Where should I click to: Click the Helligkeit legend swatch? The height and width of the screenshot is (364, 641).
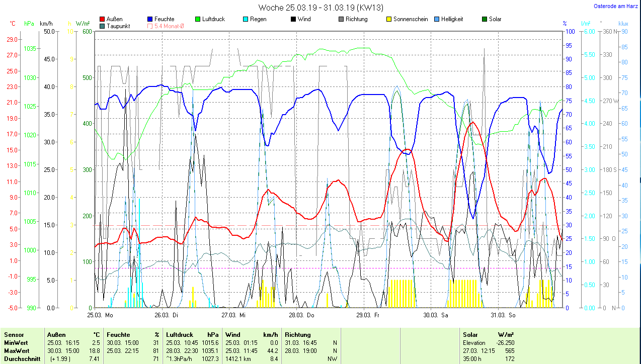pos(437,19)
